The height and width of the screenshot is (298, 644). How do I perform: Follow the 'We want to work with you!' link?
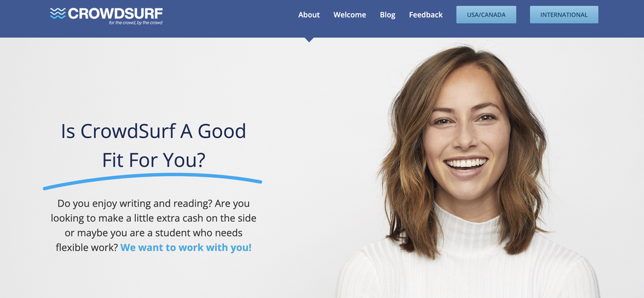pyautogui.click(x=186, y=248)
